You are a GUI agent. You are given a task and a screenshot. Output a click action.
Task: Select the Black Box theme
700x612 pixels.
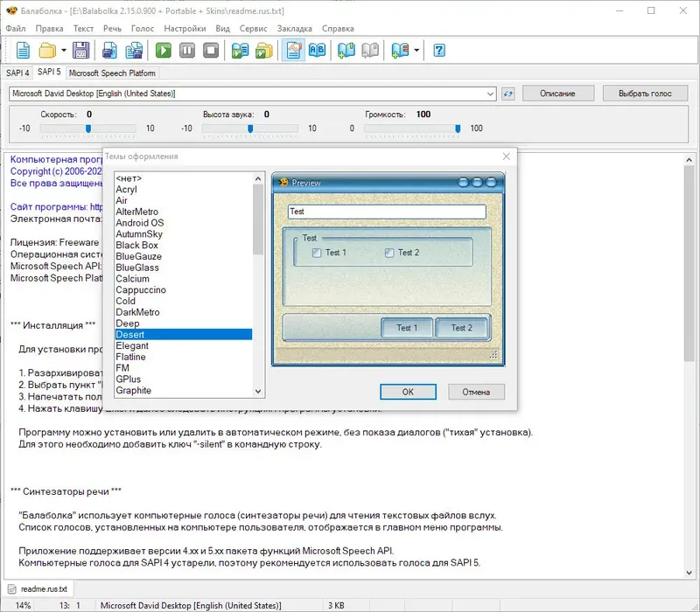184,246
